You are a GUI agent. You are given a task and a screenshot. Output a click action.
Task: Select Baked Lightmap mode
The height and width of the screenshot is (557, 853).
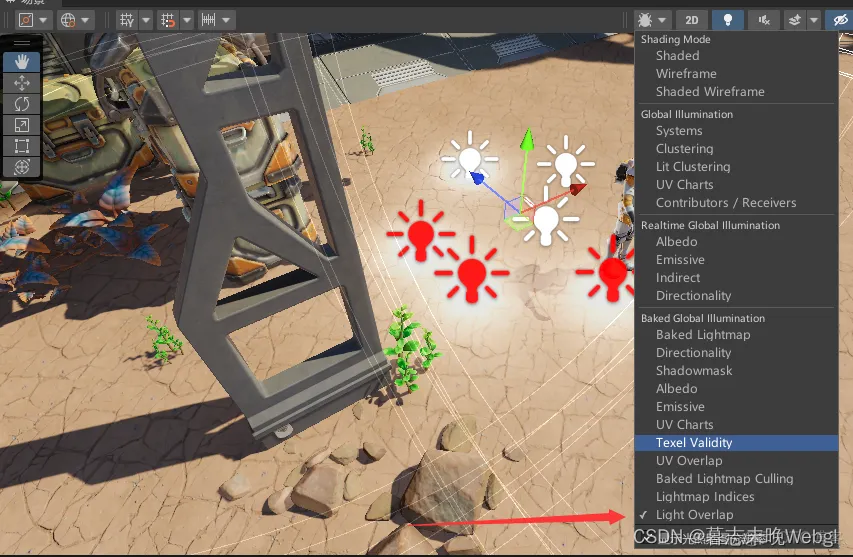coord(736,335)
